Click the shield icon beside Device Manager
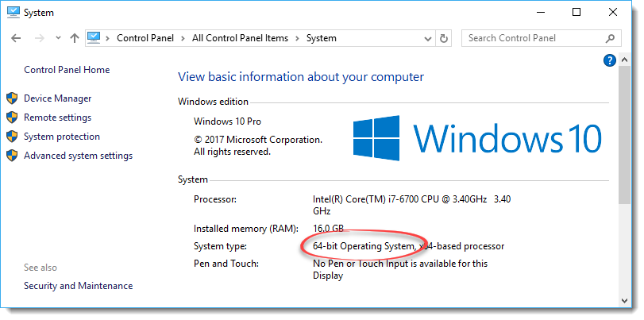Viewport: 644px width, 320px height. coord(13,98)
